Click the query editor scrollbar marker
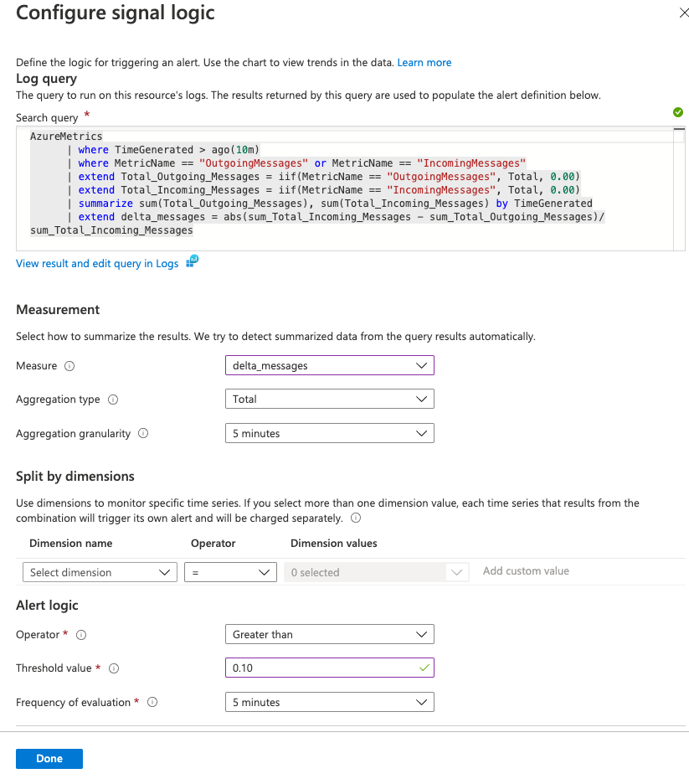The image size is (689, 784). tap(679, 129)
